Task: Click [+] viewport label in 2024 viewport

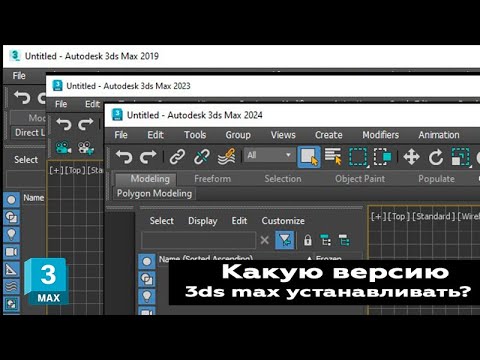Action: tap(378, 217)
